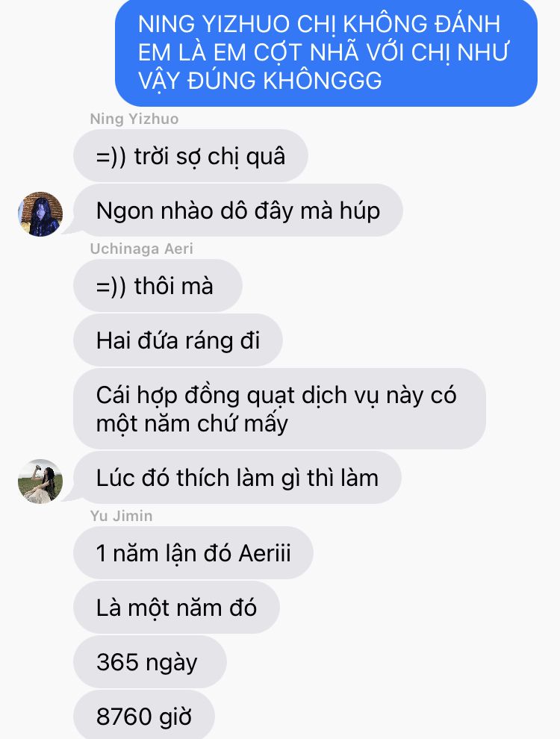
Task: Select message '=)) trời sợ chị quâ'
Action: [x=190, y=156]
